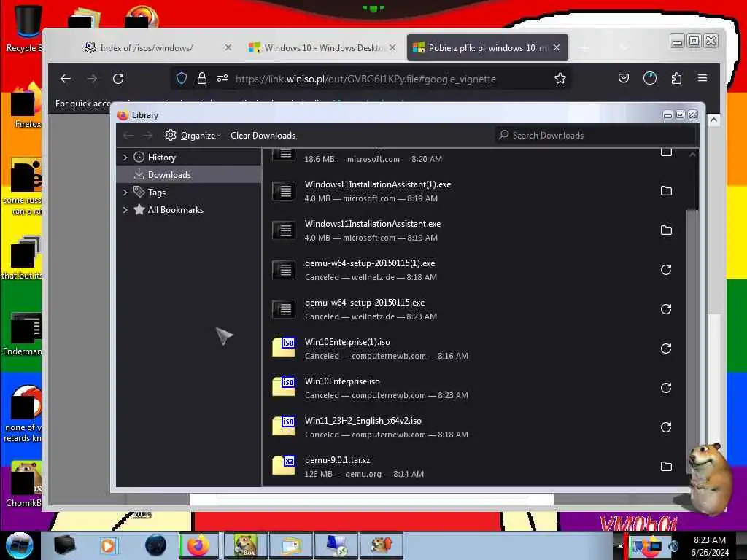This screenshot has width=747, height=560.
Task: Retry download of qemu-w64-setup-20150115.exe
Action: [666, 309]
